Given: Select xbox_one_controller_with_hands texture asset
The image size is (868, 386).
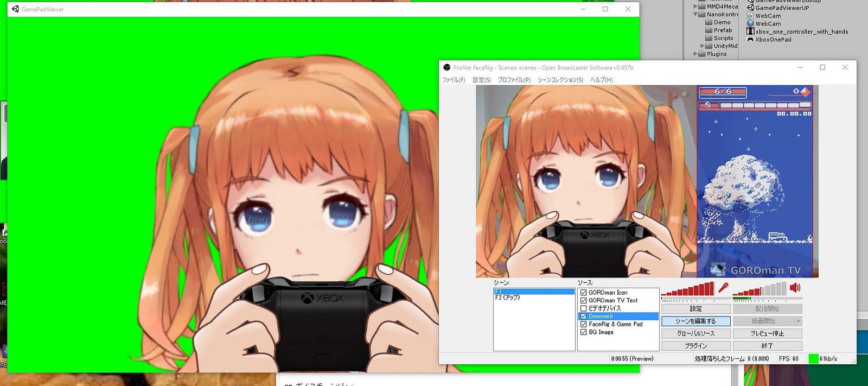Looking at the screenshot, I should [797, 31].
